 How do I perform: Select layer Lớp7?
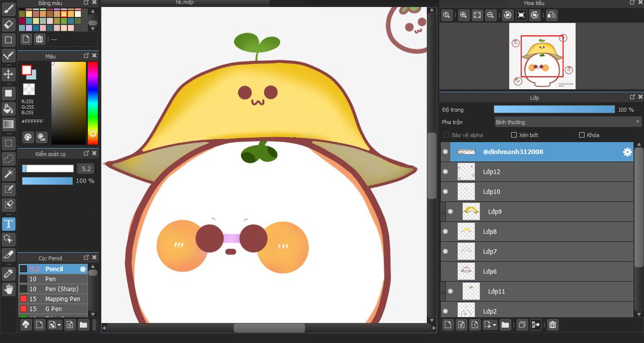point(537,251)
